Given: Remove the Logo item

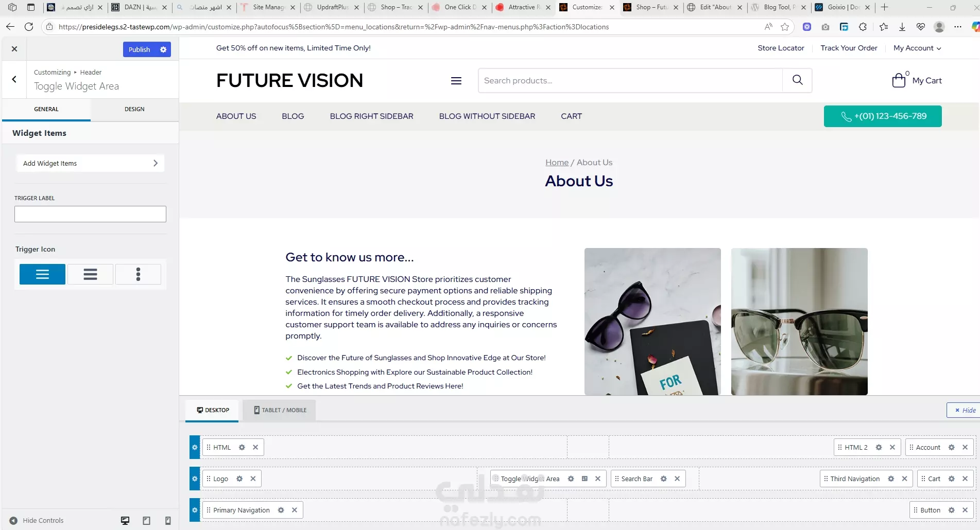Looking at the screenshot, I should [x=253, y=479].
